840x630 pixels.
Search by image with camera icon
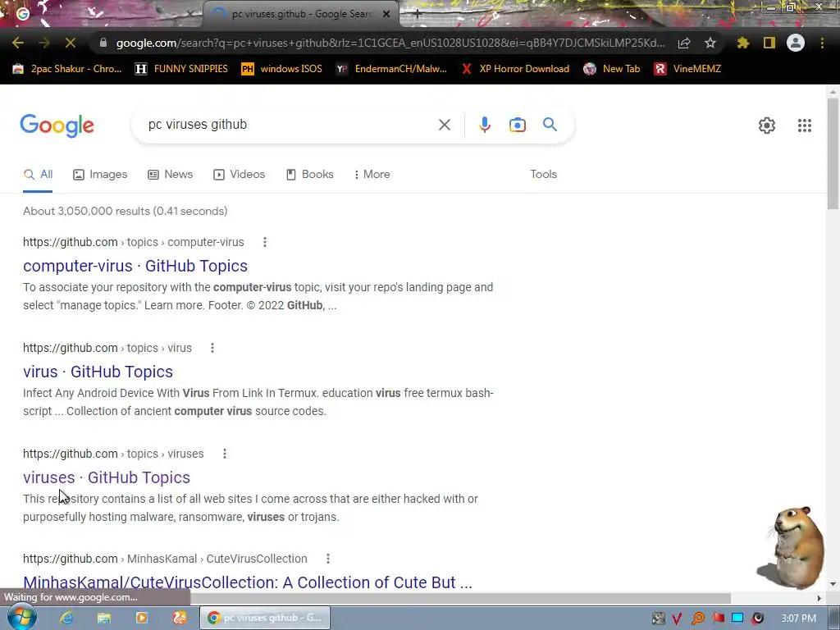click(x=517, y=125)
